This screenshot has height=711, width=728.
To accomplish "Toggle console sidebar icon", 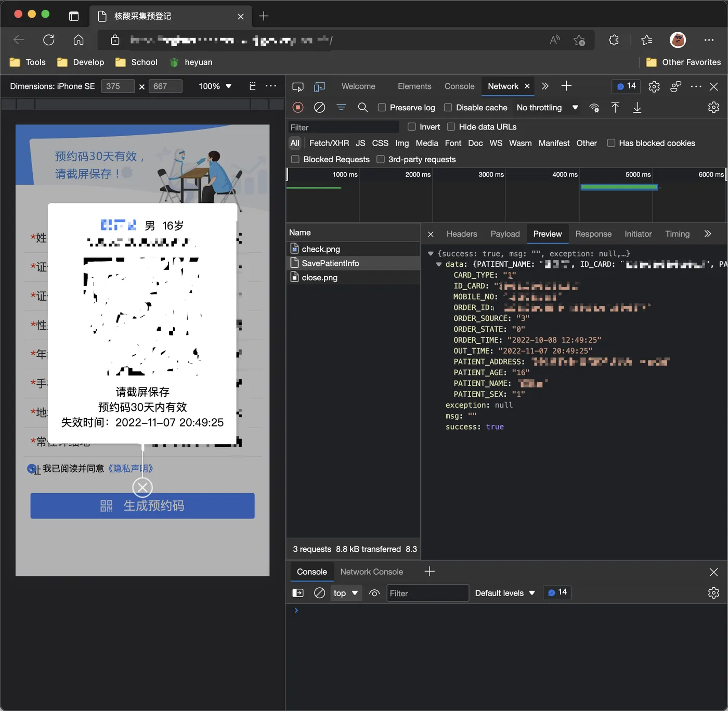I will point(298,593).
